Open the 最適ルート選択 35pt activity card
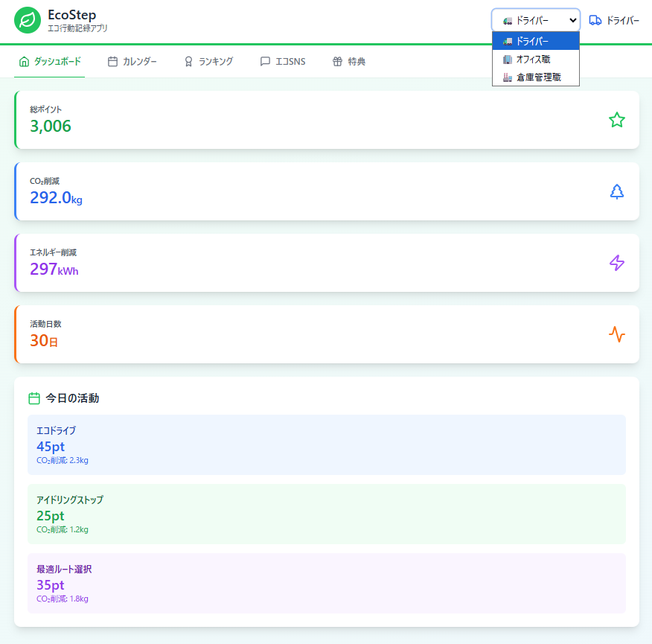652x644 pixels. 326,583
